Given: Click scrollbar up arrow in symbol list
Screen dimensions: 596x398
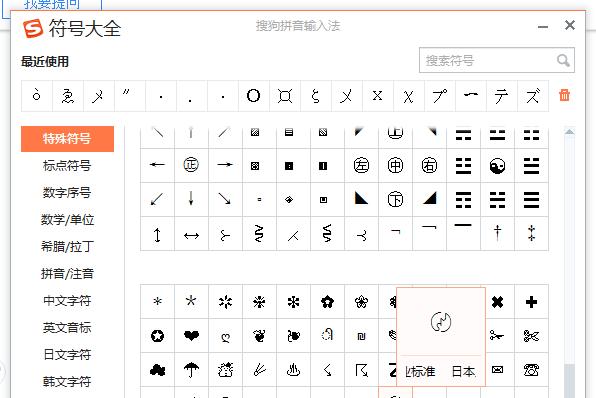Looking at the screenshot, I should pyautogui.click(x=569, y=132).
